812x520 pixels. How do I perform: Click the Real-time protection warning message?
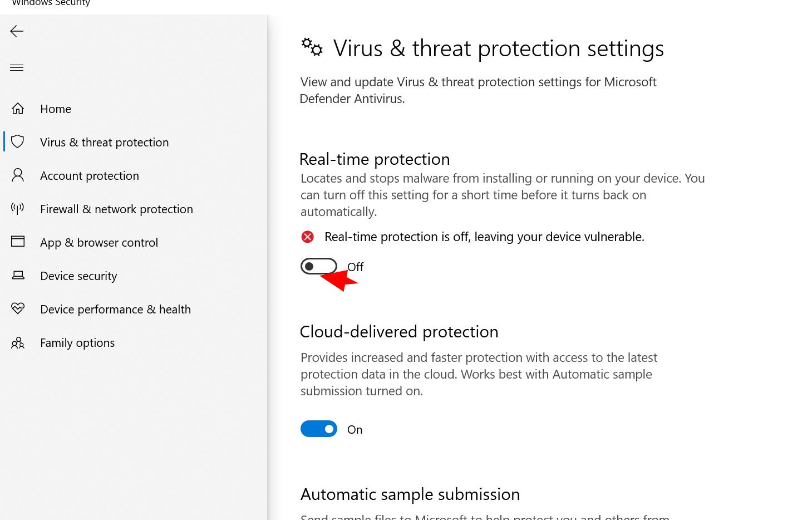[x=484, y=236]
